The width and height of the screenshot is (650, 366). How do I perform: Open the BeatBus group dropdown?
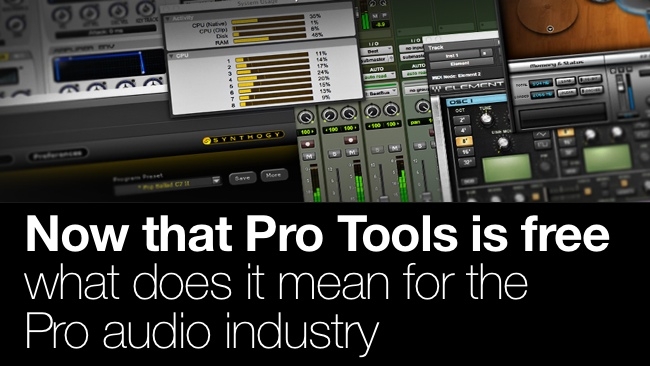click(381, 93)
